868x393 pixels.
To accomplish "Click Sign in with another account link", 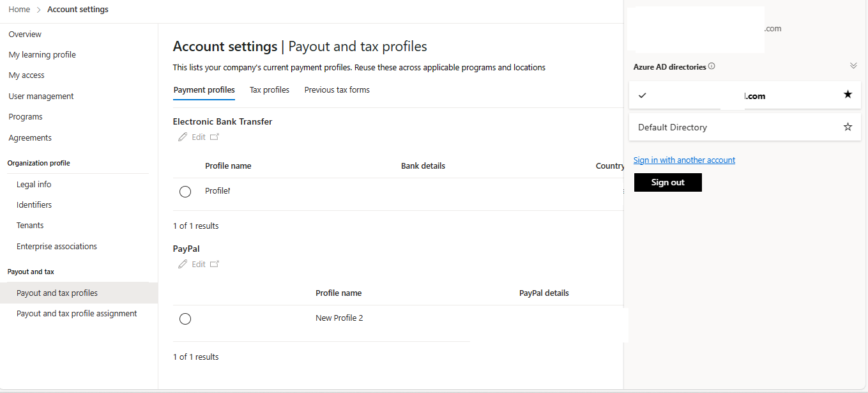I will pos(684,160).
